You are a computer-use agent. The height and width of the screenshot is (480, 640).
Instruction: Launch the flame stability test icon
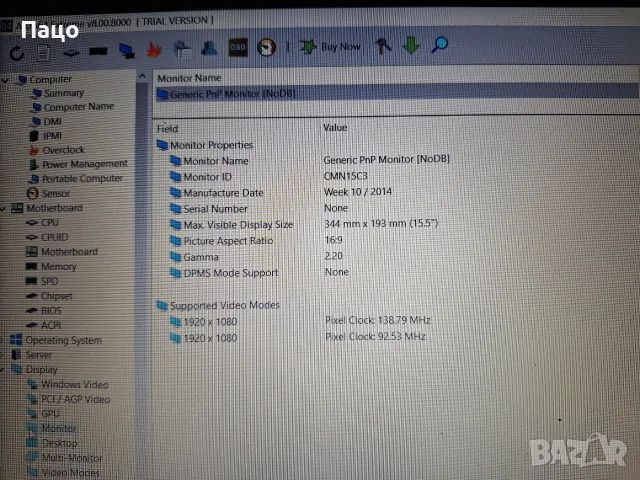point(154,50)
